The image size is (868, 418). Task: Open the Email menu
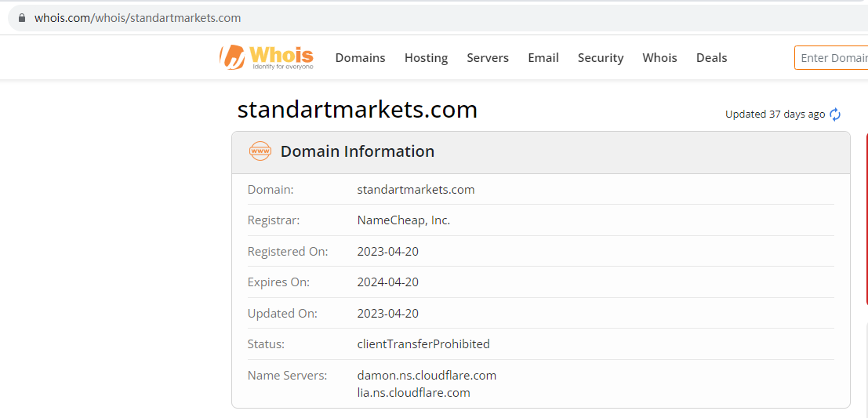click(x=543, y=57)
